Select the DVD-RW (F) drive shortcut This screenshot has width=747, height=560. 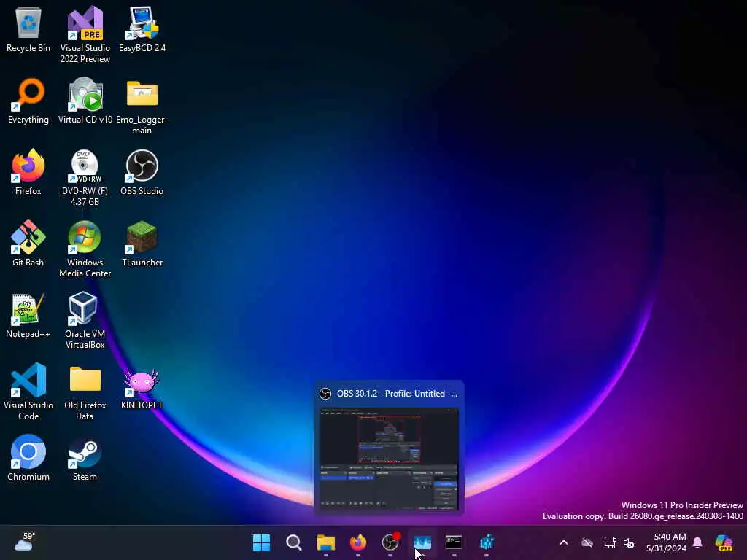(x=85, y=178)
